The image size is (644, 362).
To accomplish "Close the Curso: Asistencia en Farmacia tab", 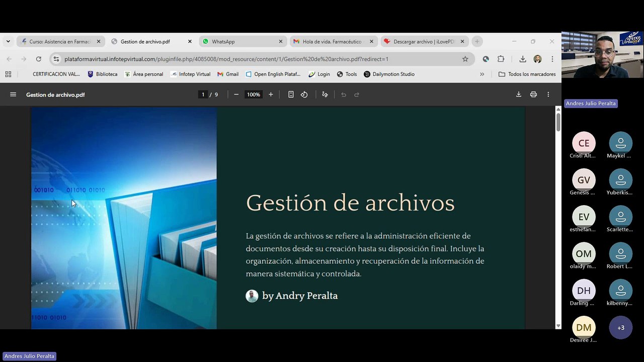I will 99,41.
